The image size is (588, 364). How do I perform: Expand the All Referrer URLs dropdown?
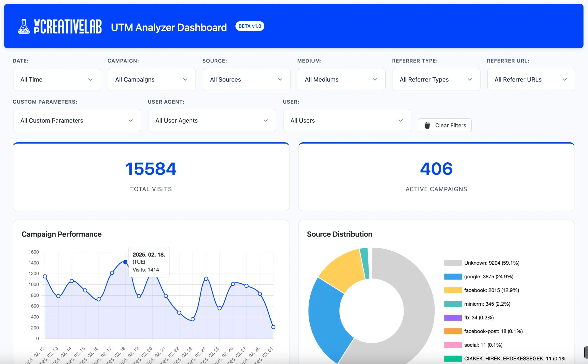click(531, 79)
